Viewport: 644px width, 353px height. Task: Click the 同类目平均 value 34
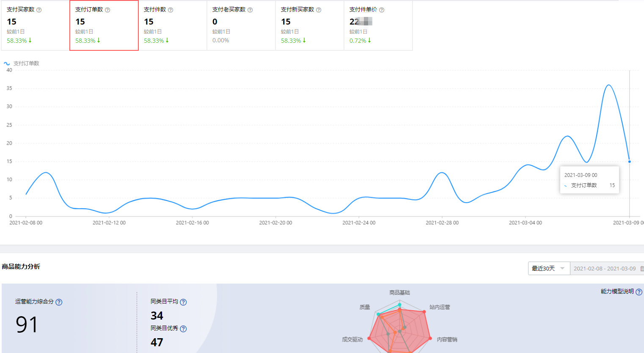click(x=157, y=316)
